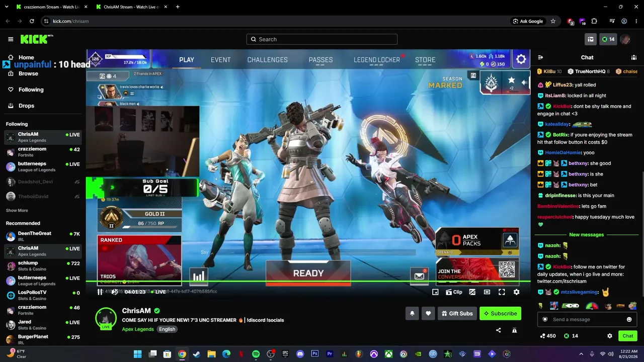Open TrueNorthHQ top gifter entry
644x362 pixels.
pos(590,71)
